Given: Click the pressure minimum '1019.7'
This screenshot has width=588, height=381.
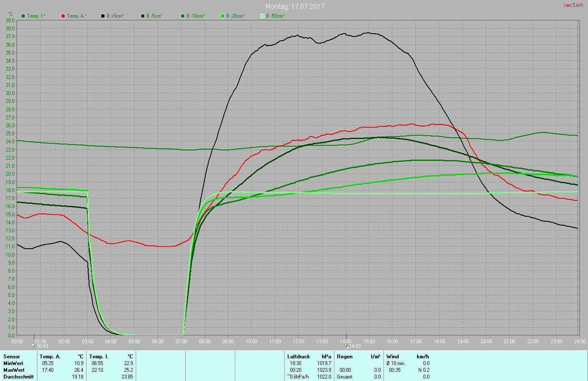Looking at the screenshot, I should click(324, 363).
